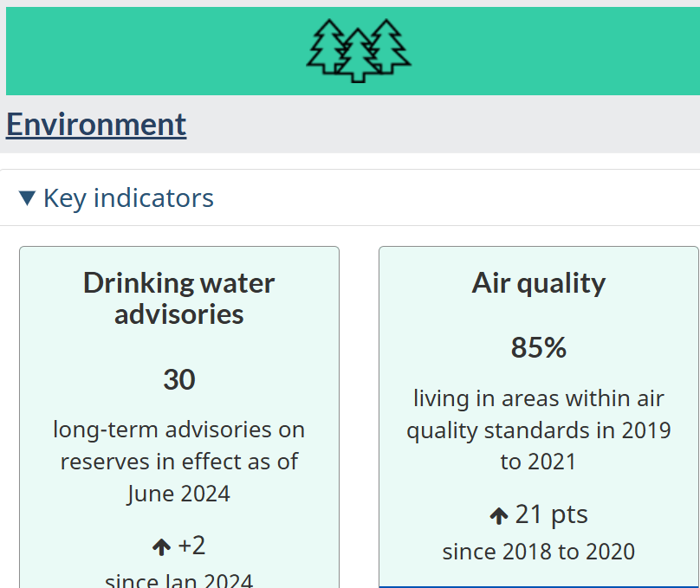Click the green Environment banner background
The height and width of the screenshot is (588, 700).
[535, 51]
